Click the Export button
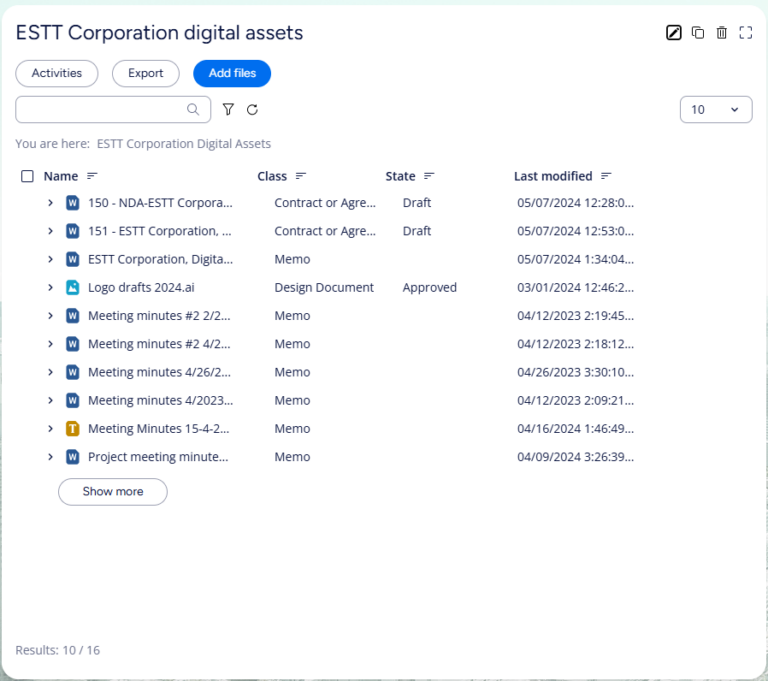Viewport: 768px width, 681px height. tap(145, 74)
